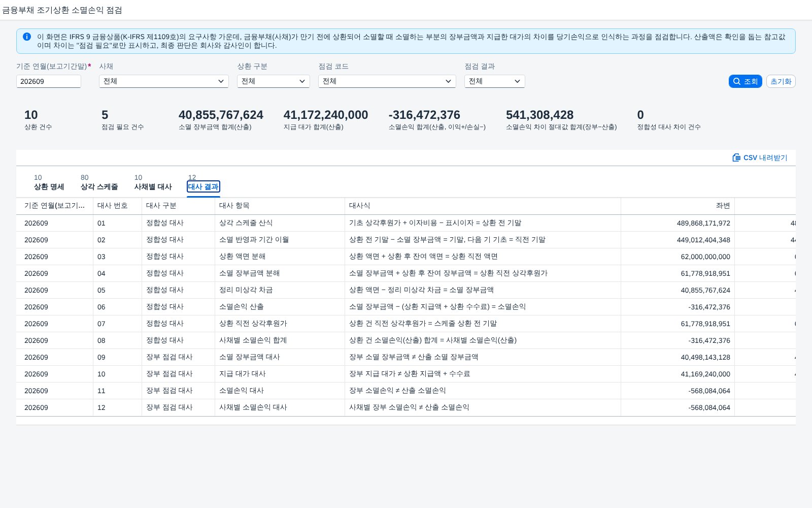
Task: Click the 541,308,428 difference KPI value
Action: [539, 115]
